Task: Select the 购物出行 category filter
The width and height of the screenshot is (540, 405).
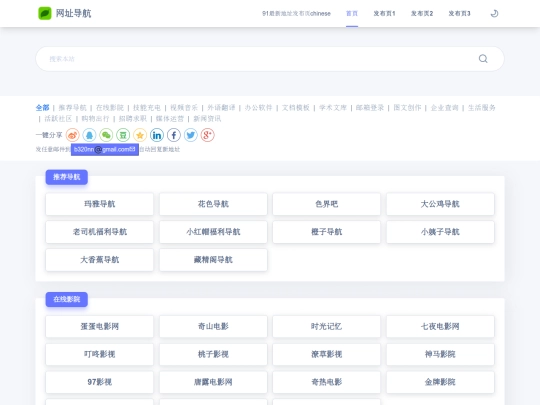Action: click(95, 119)
